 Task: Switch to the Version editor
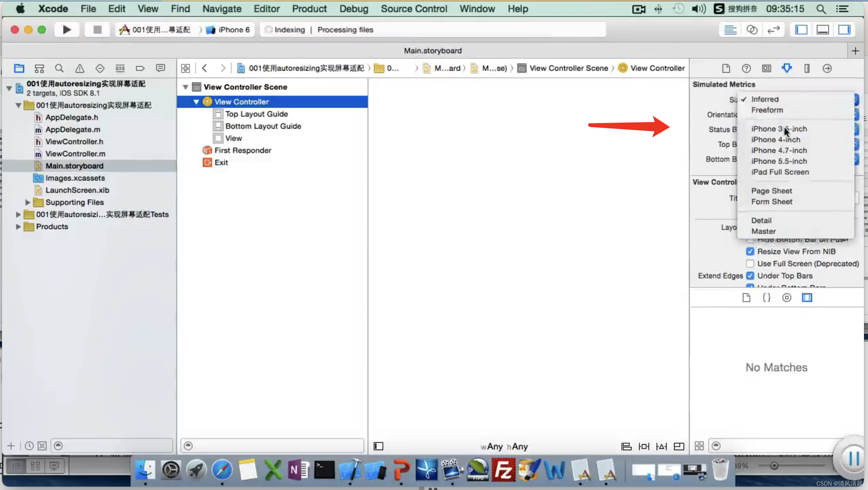(773, 30)
